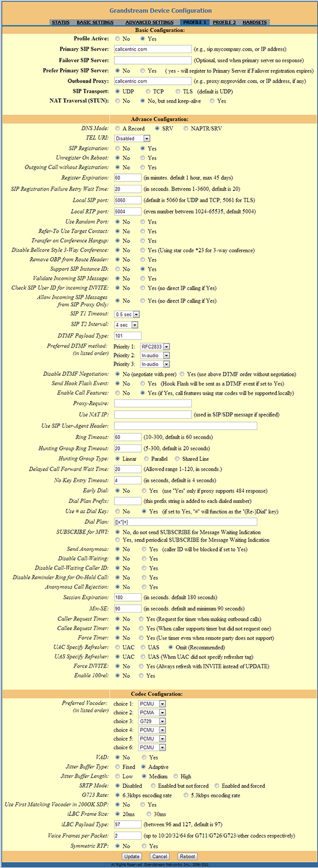
Task: Open DTMF Priority 2 dropdown
Action: click(x=155, y=355)
